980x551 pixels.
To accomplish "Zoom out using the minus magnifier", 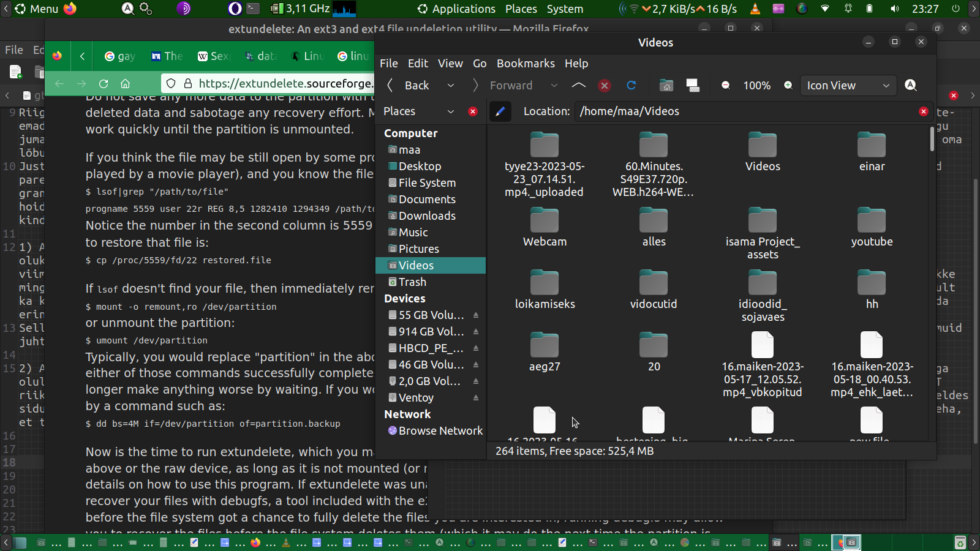I will (726, 85).
